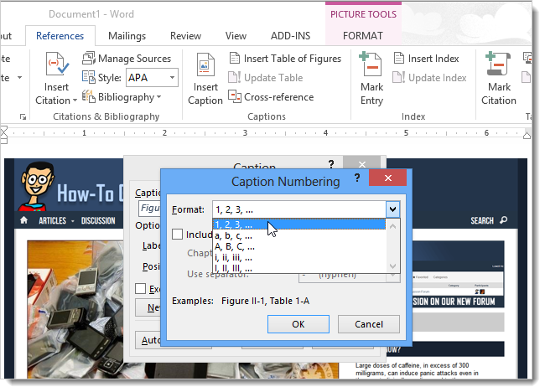Switch to the View tab
The width and height of the screenshot is (545, 392).
tap(236, 36)
